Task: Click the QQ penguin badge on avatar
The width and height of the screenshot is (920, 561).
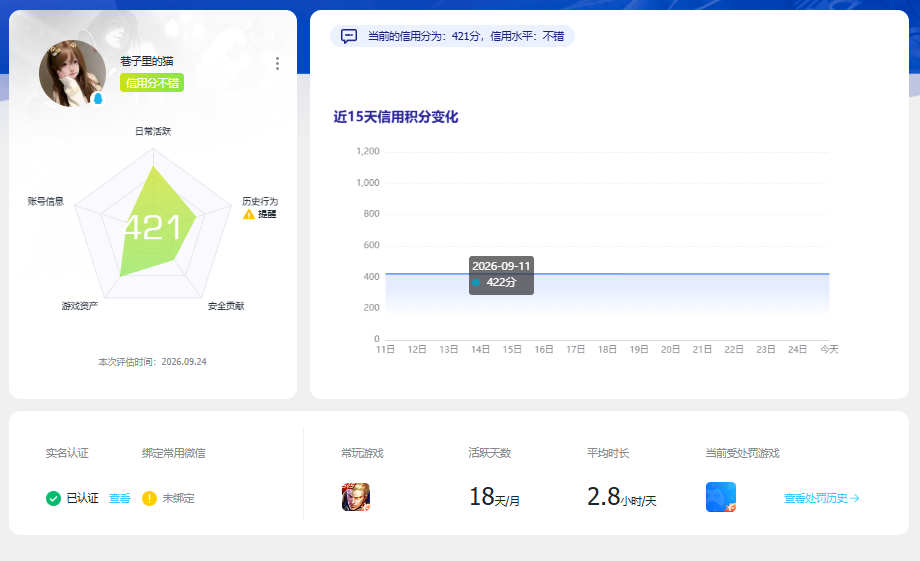Action: [98, 98]
